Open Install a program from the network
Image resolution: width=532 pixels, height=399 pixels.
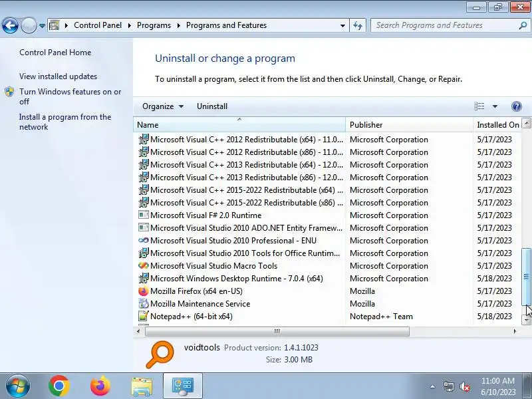[x=65, y=122]
